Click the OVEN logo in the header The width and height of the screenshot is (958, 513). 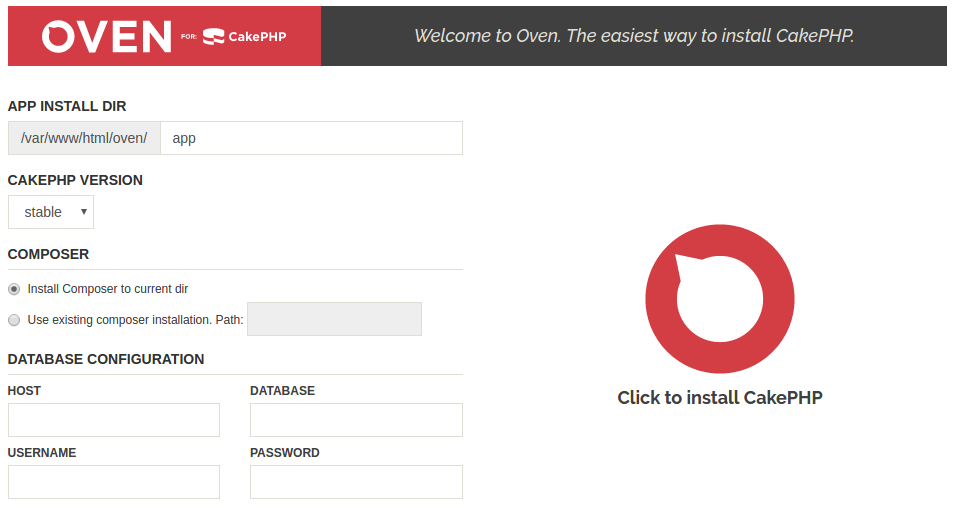click(106, 37)
